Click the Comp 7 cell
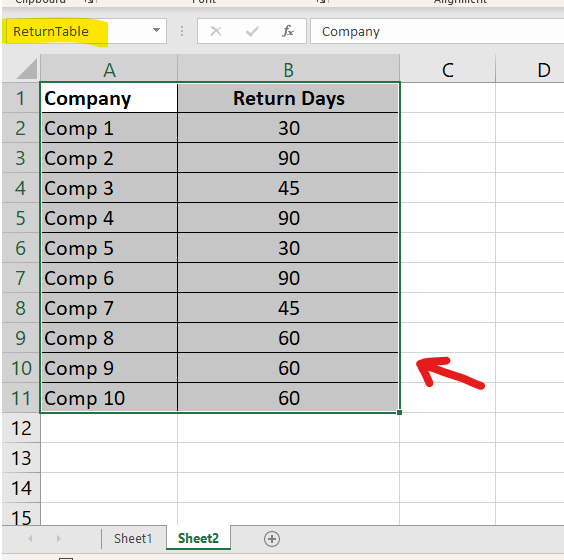The width and height of the screenshot is (564, 560). (x=109, y=308)
